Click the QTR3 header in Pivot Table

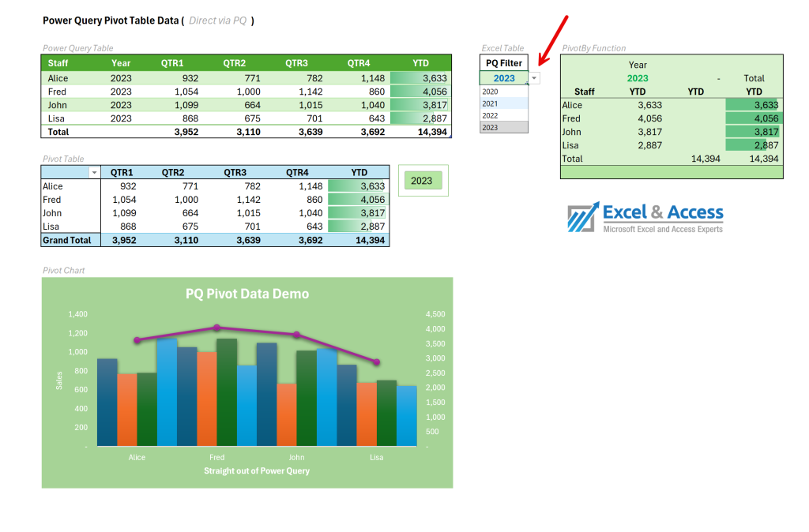[235, 173]
